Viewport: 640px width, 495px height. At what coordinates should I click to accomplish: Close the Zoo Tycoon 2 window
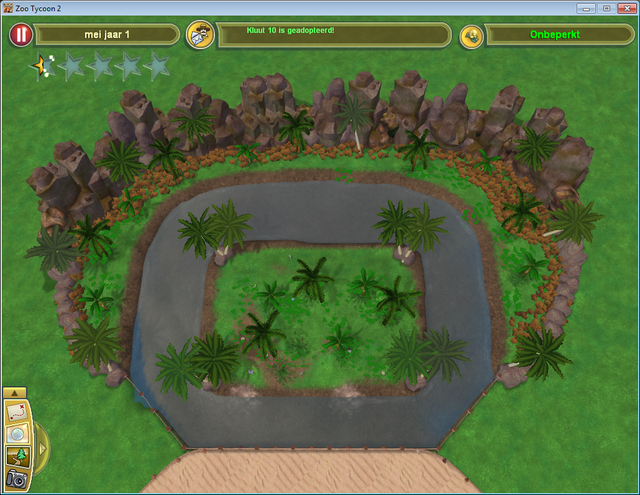pos(627,8)
